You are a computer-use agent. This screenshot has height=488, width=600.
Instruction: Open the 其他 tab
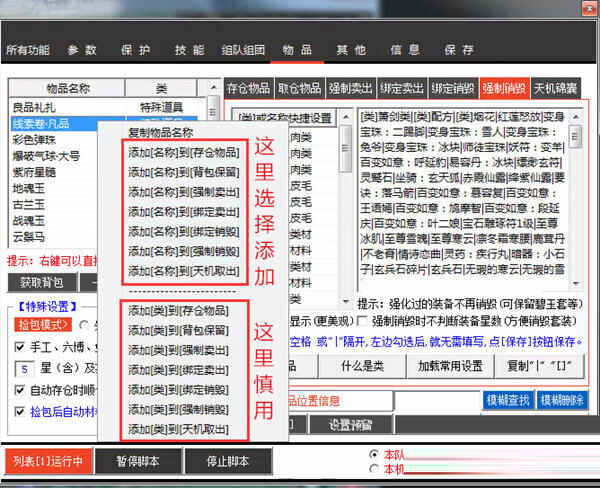coord(351,50)
